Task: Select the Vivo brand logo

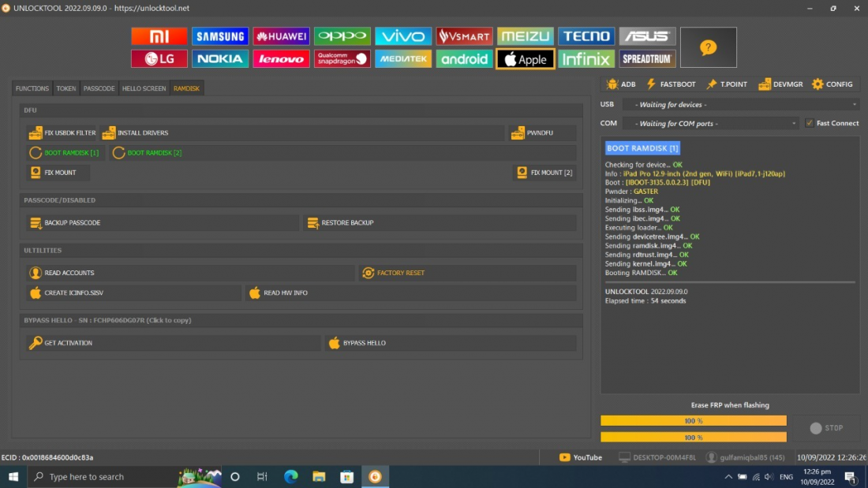Action: 403,36
